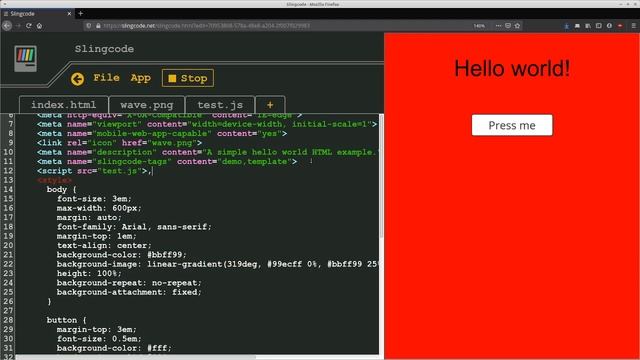Switch to the wave.png tab
Viewport: 640px width, 360px height.
[x=147, y=105]
